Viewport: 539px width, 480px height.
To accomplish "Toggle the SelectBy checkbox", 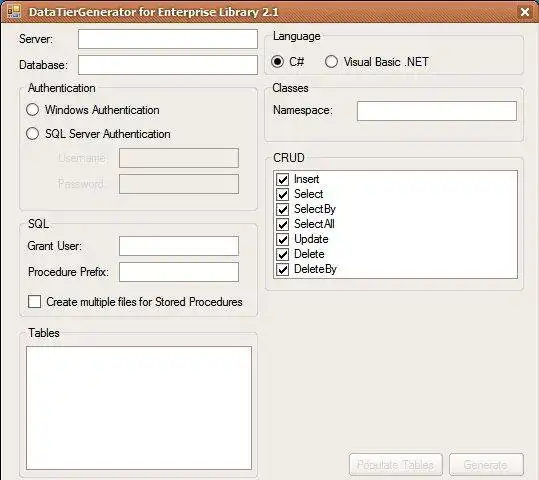I will click(283, 209).
